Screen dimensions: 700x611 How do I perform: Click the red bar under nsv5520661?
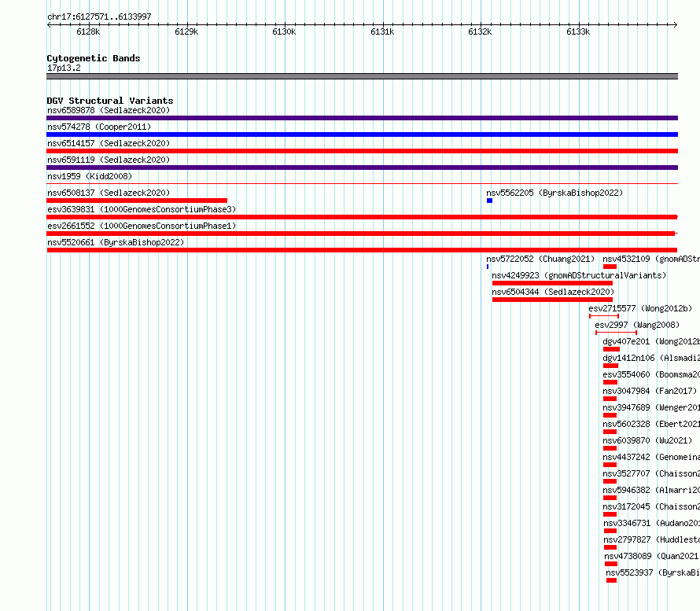coord(362,250)
